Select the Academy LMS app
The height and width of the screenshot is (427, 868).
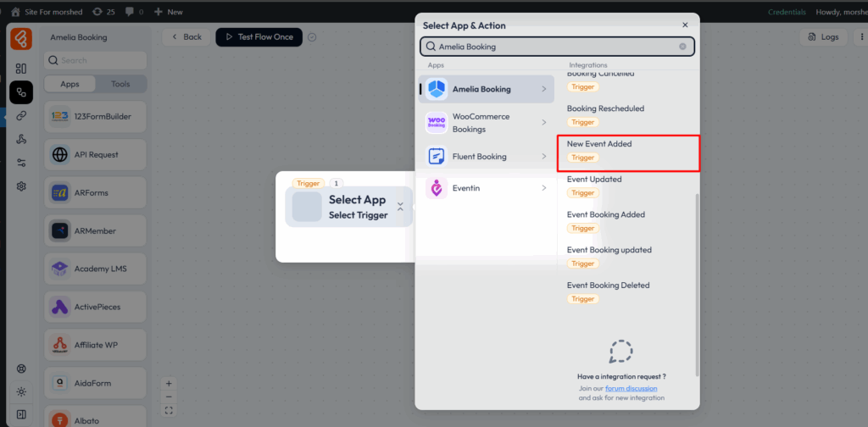[x=95, y=269]
